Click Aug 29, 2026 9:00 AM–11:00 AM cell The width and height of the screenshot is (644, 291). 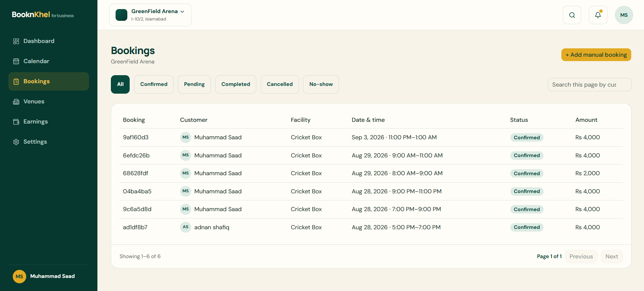coord(397,155)
